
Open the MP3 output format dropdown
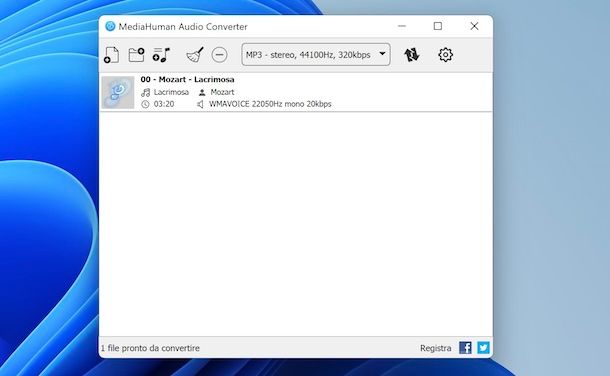tap(316, 54)
